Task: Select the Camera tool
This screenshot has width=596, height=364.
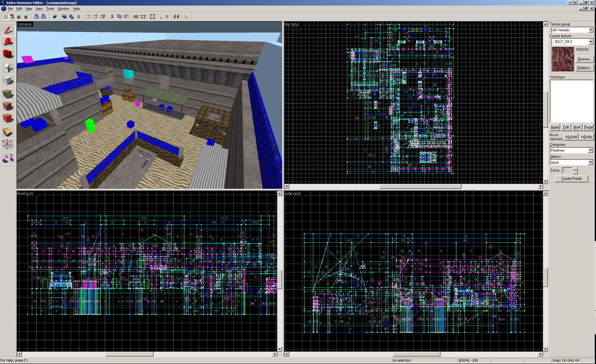Action: click(x=8, y=54)
